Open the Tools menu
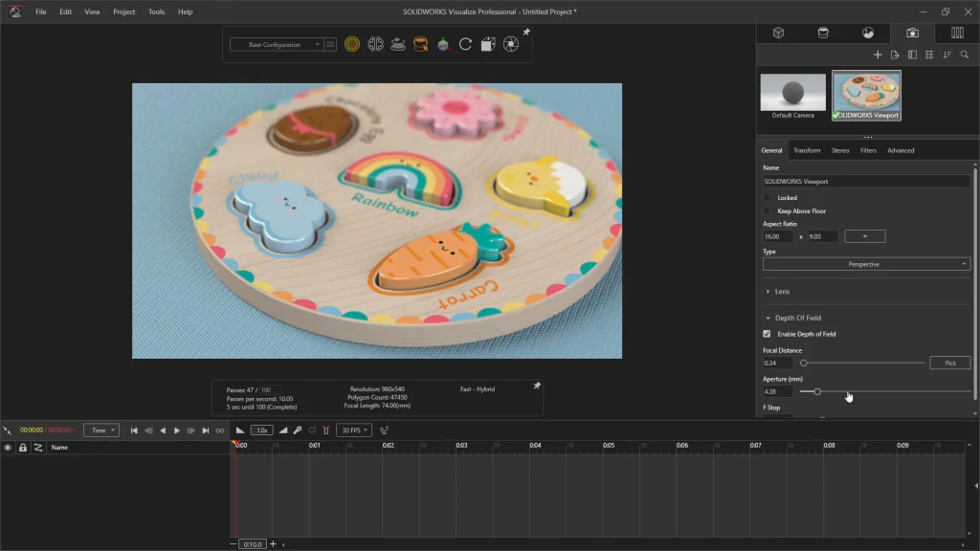This screenshot has width=980, height=551. (156, 11)
